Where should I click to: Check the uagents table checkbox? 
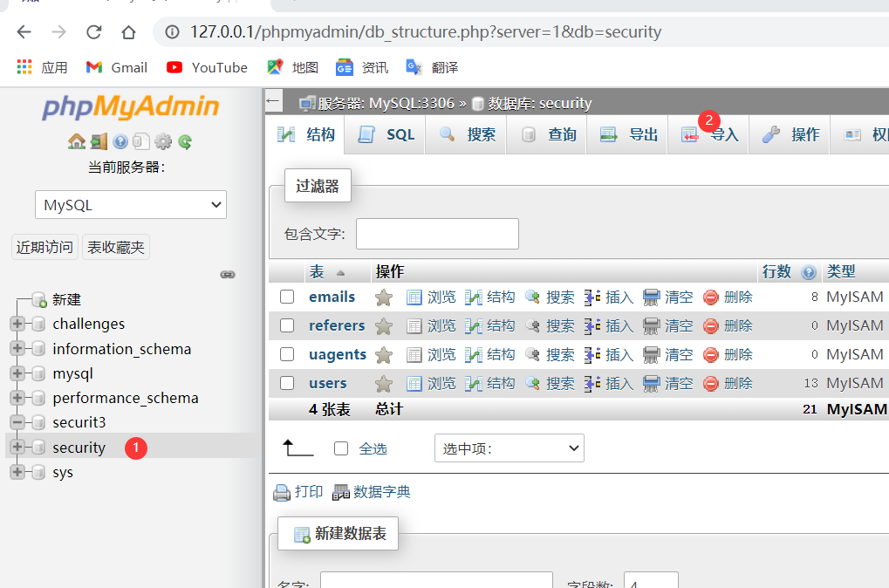(x=287, y=354)
